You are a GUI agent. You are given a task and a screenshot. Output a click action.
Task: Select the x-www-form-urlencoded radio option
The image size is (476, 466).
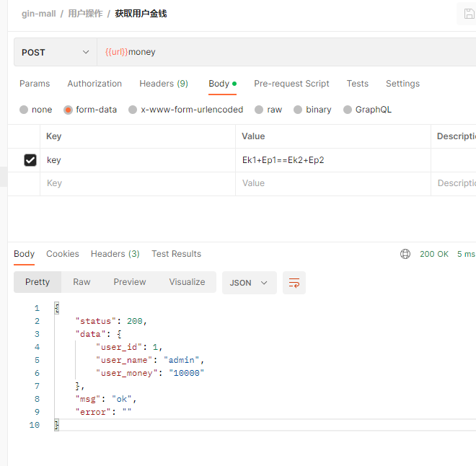133,110
